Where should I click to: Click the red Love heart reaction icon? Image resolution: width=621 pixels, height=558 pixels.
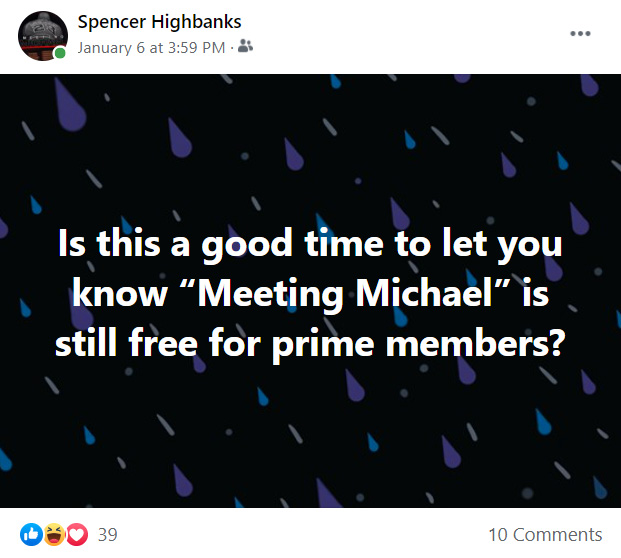pos(77,535)
